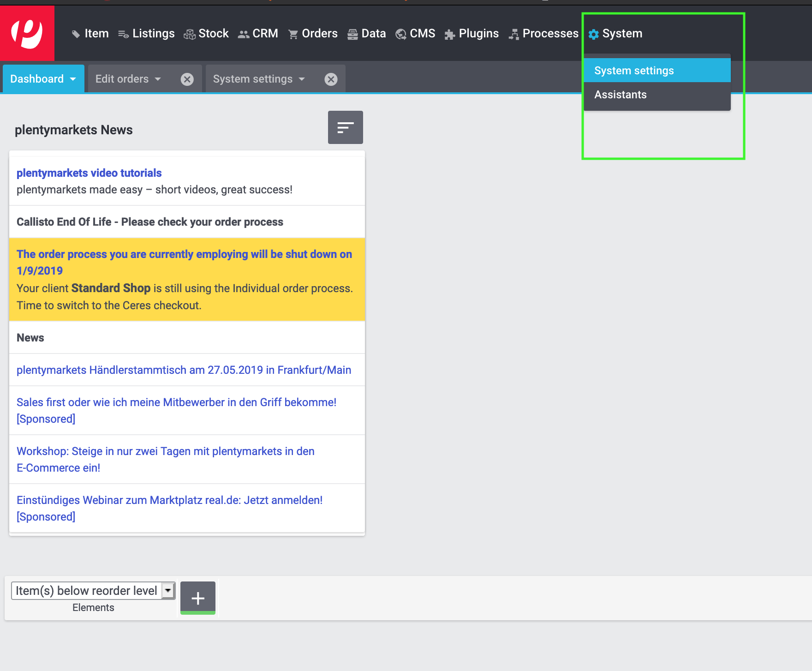Open the Listings menu
The width and height of the screenshot is (812, 671).
tap(154, 34)
